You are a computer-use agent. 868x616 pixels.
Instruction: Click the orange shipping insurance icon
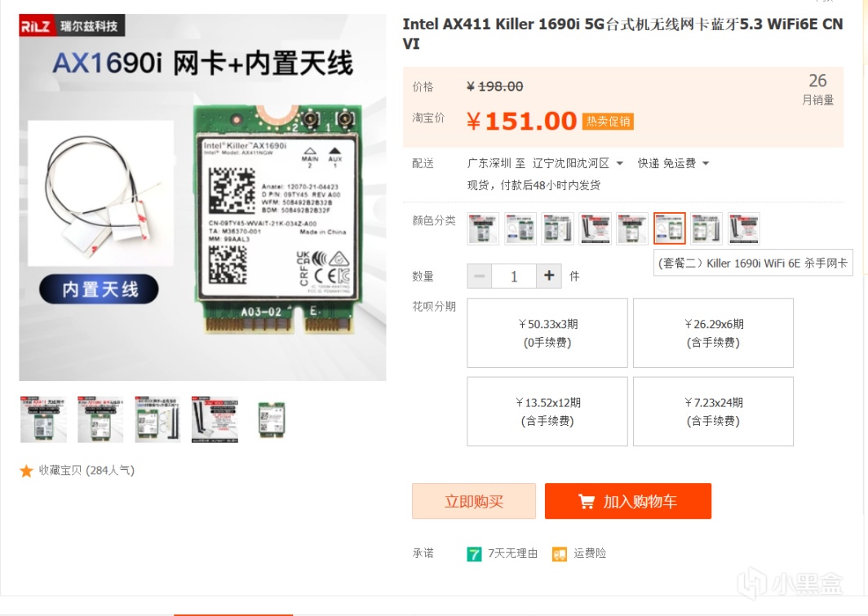(x=560, y=554)
